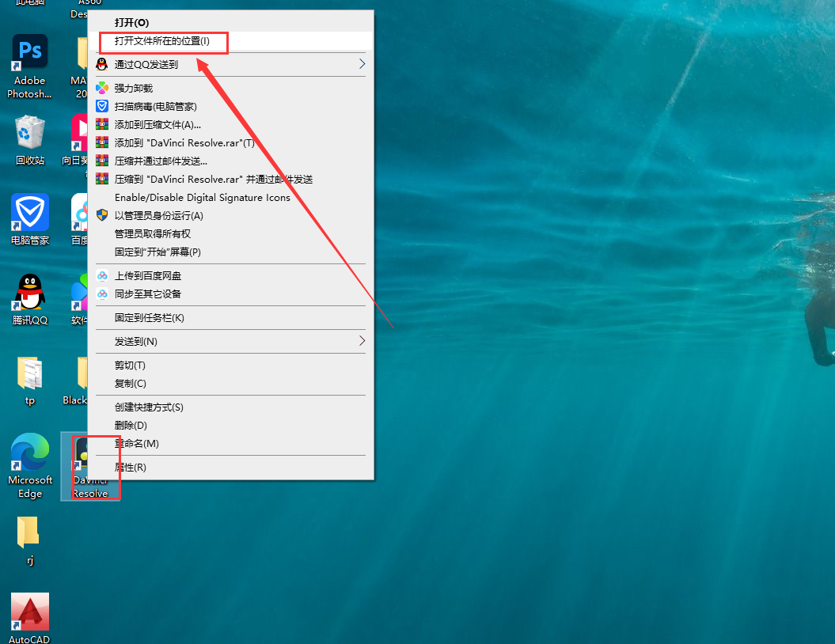Choose 固定到"开始"屏幕(P) menu entry

pyautogui.click(x=230, y=252)
